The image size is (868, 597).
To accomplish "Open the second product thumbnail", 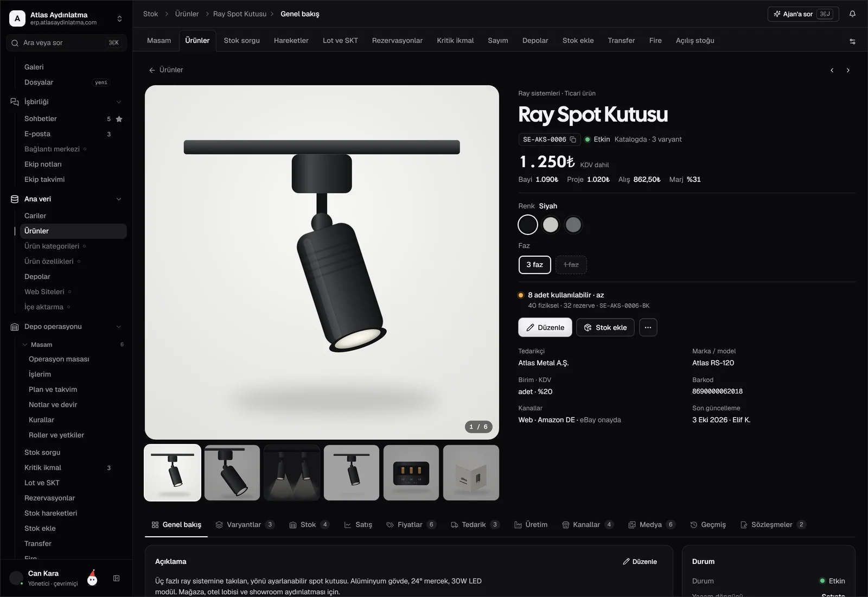I will (232, 473).
